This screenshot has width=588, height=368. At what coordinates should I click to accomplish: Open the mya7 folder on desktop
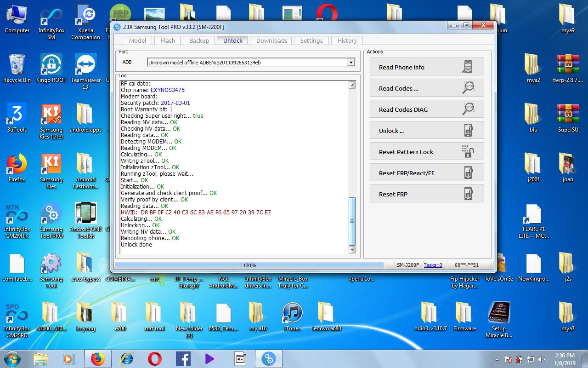[x=568, y=316]
